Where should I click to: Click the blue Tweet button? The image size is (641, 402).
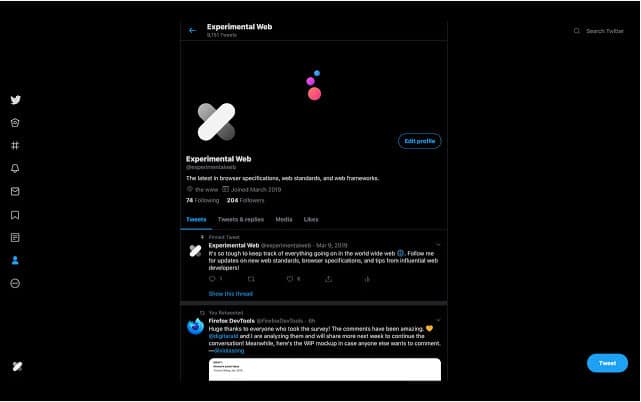pos(607,363)
